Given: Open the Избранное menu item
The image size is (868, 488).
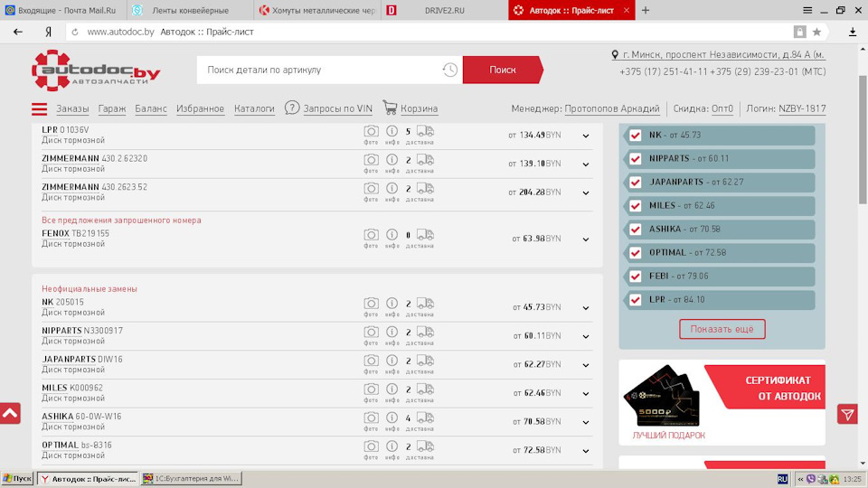Looking at the screenshot, I should pos(200,108).
